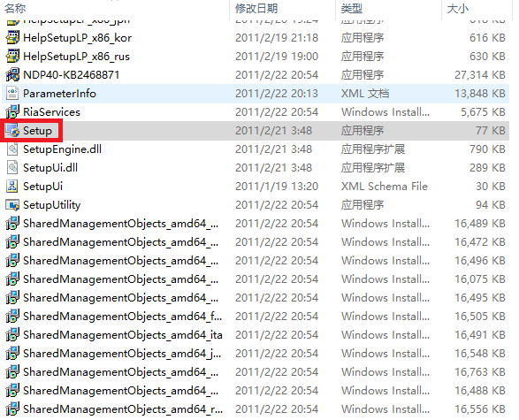
Task: Click the XML Schema File type cell
Action: [x=385, y=187]
